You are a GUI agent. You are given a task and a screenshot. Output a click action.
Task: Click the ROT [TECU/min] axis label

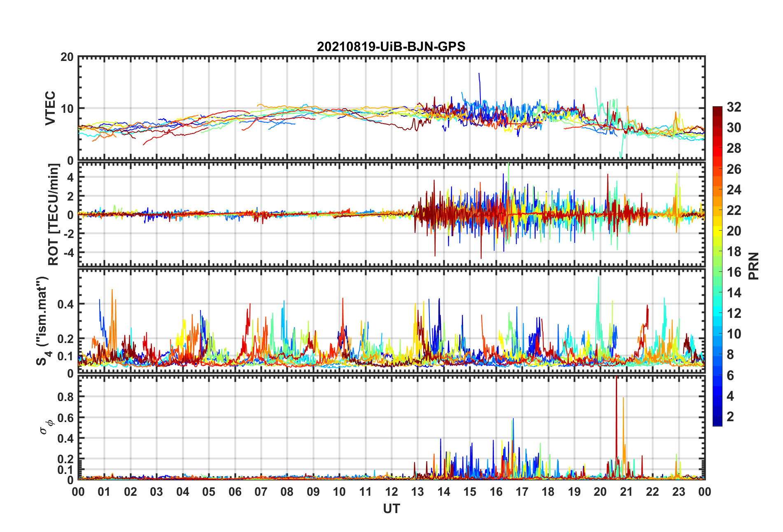pyautogui.click(x=54, y=215)
